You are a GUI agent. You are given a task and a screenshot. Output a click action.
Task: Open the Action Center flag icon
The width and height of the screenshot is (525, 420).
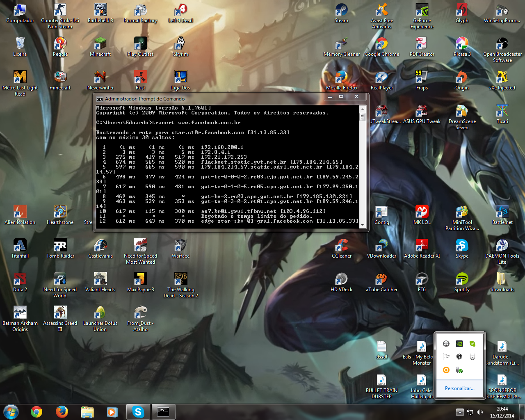click(x=446, y=357)
